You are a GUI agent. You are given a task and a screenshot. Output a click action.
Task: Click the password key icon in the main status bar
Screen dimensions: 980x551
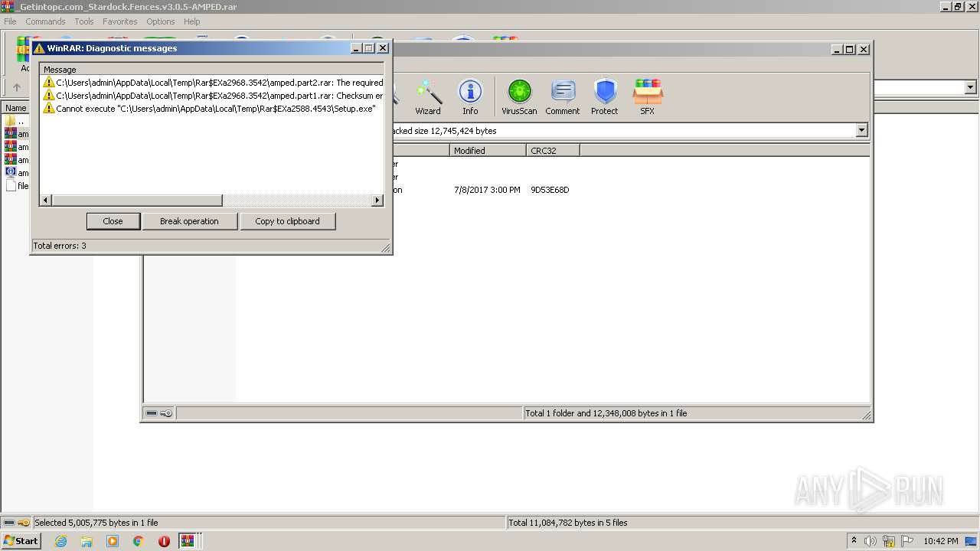point(24,523)
